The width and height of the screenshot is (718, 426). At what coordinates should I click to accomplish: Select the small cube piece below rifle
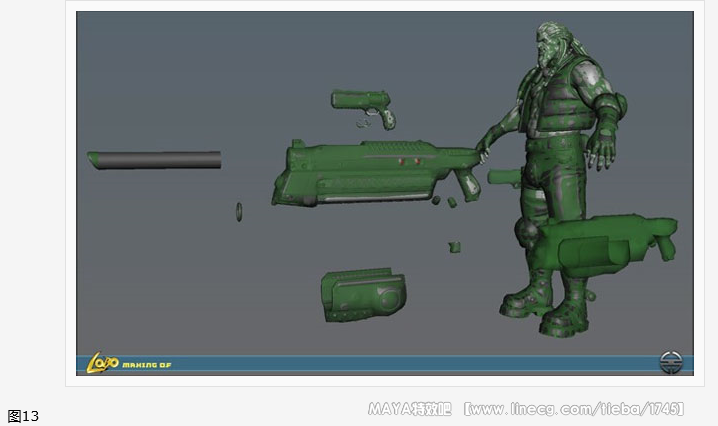pos(455,246)
